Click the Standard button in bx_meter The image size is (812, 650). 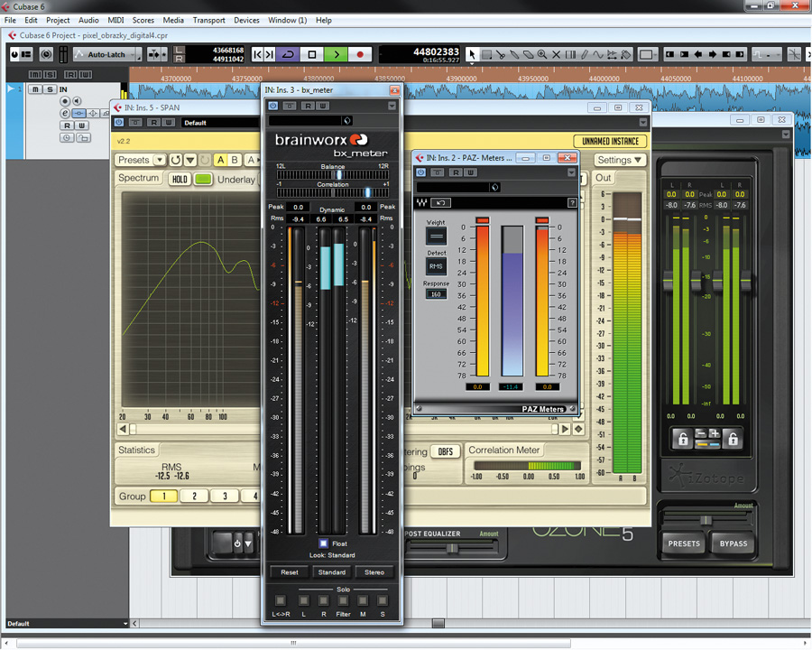click(x=332, y=572)
